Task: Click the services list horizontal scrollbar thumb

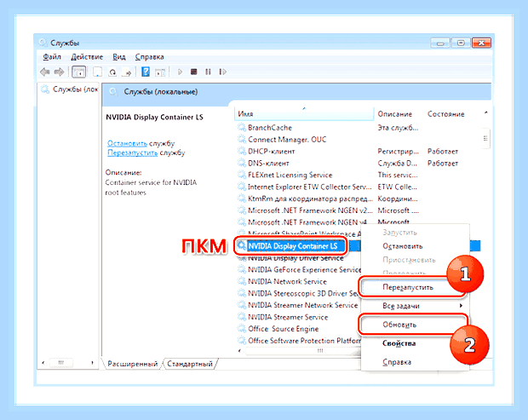Action: pyautogui.click(x=303, y=351)
